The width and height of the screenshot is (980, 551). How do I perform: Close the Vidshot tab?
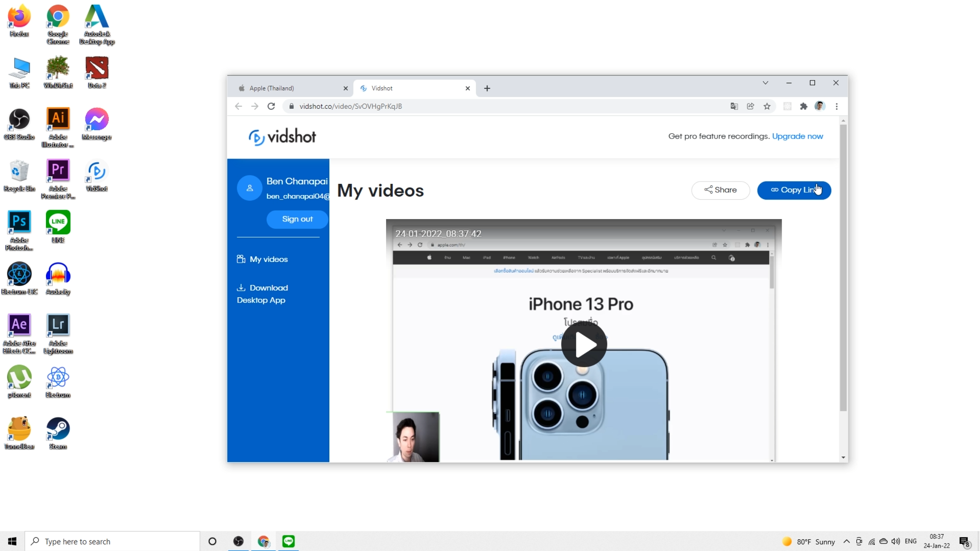[467, 88]
